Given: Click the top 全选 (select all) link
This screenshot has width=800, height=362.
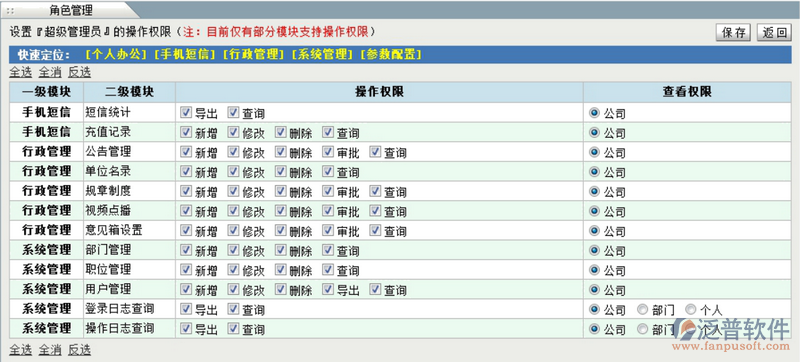Looking at the screenshot, I should click(20, 72).
